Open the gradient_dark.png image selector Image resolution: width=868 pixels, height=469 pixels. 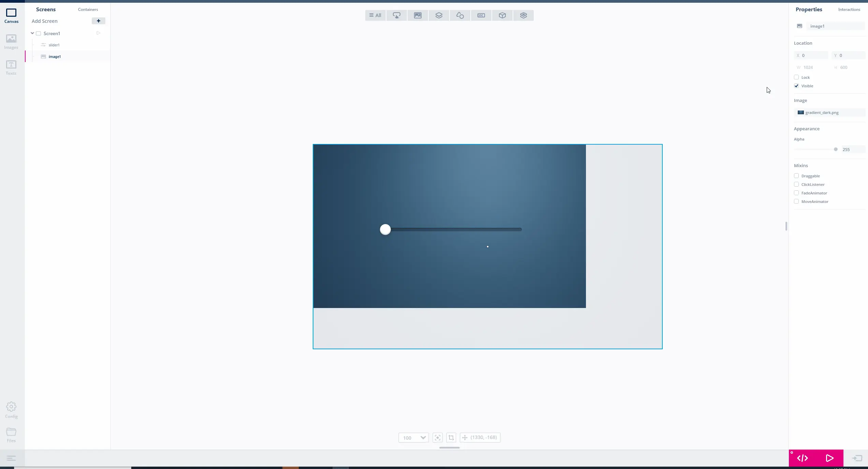(x=829, y=113)
